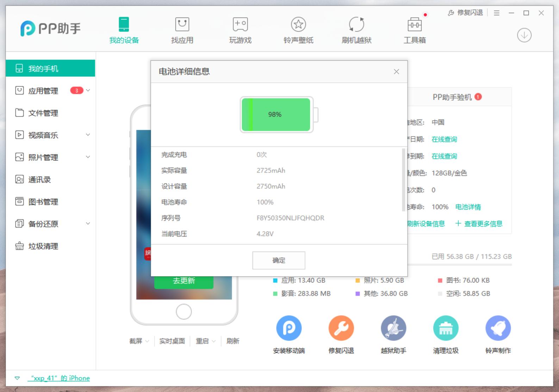Click first 在线查询 link
This screenshot has width=559, height=392.
point(444,139)
